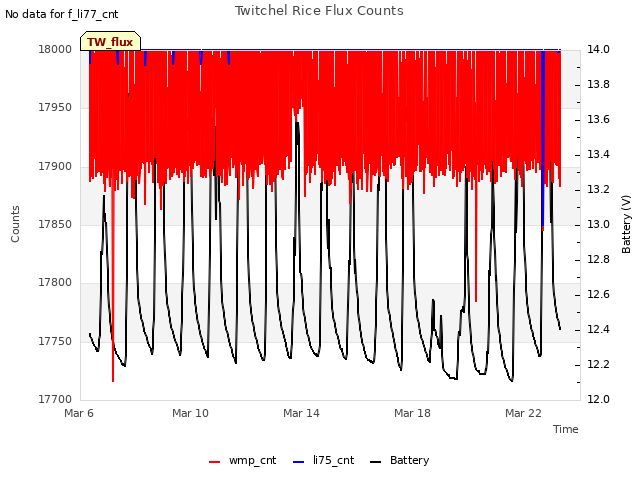Click the 14.0 battery tick label

tap(598, 49)
